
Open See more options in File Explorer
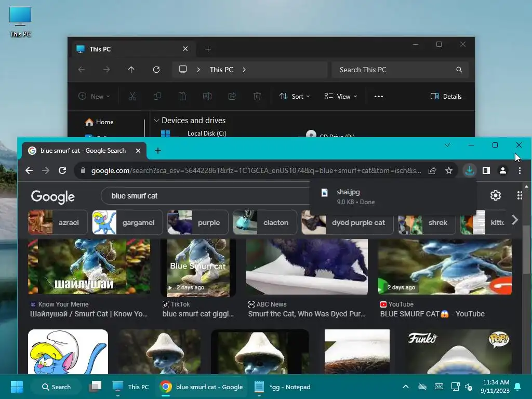pos(379,96)
